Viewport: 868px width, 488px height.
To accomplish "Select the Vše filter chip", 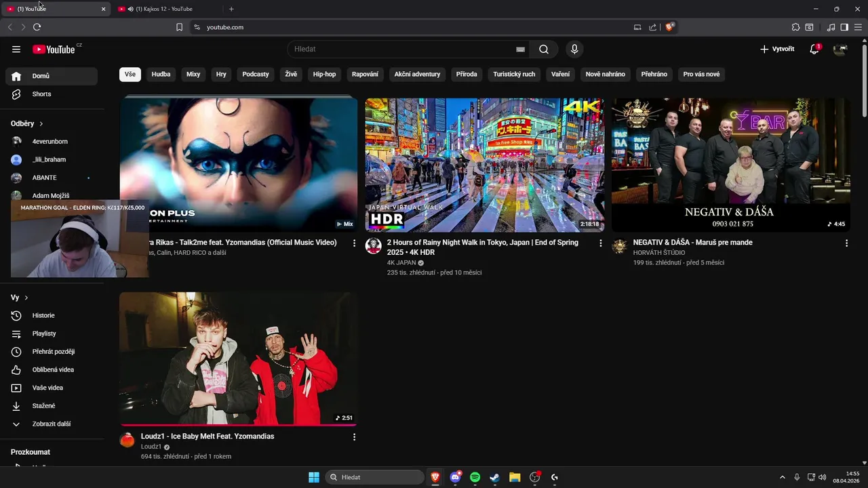I will (130, 74).
